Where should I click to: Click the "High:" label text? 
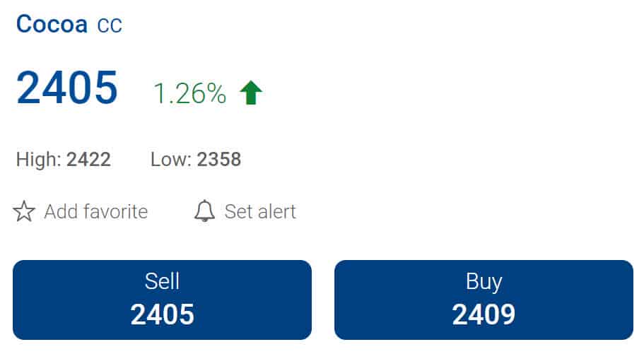point(39,160)
